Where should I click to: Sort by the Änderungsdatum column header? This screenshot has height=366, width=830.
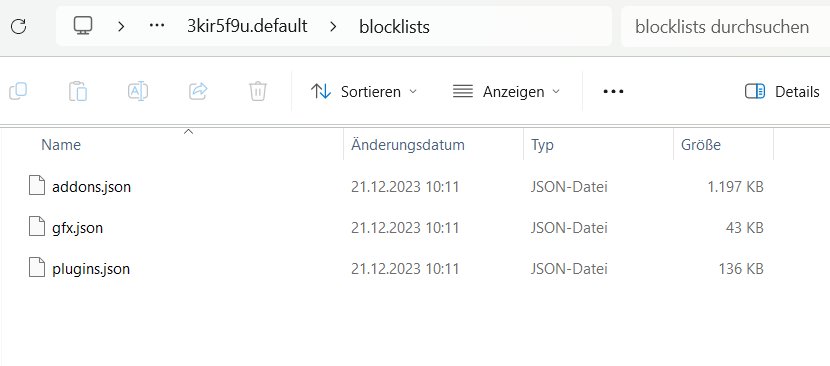click(x=408, y=145)
